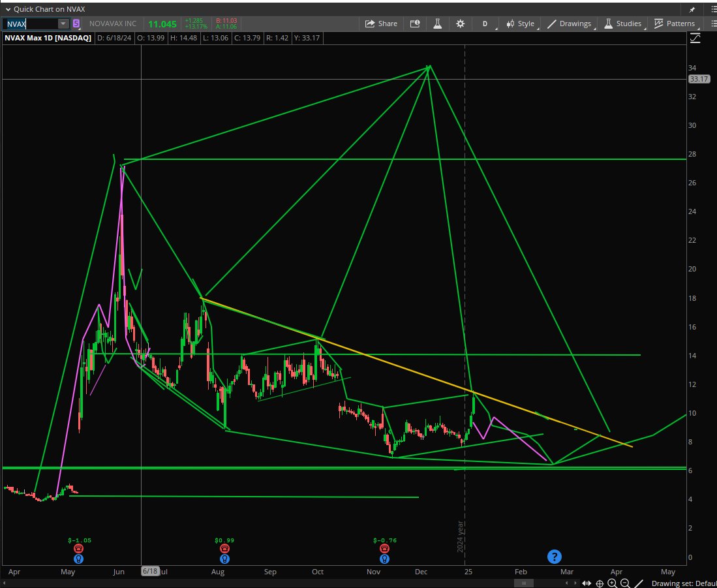Screen dimensions: 717x588
Task: Click the horizontal scrollbar thumb below the time axis
Action: tap(524, 583)
